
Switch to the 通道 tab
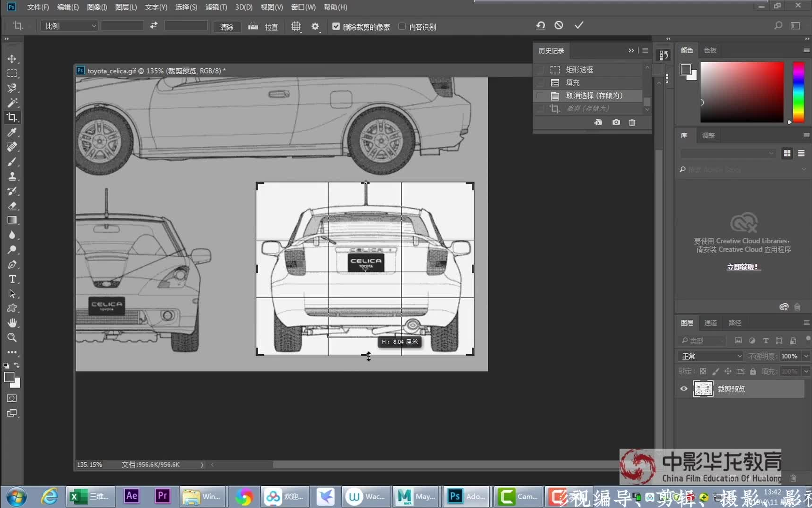point(710,323)
